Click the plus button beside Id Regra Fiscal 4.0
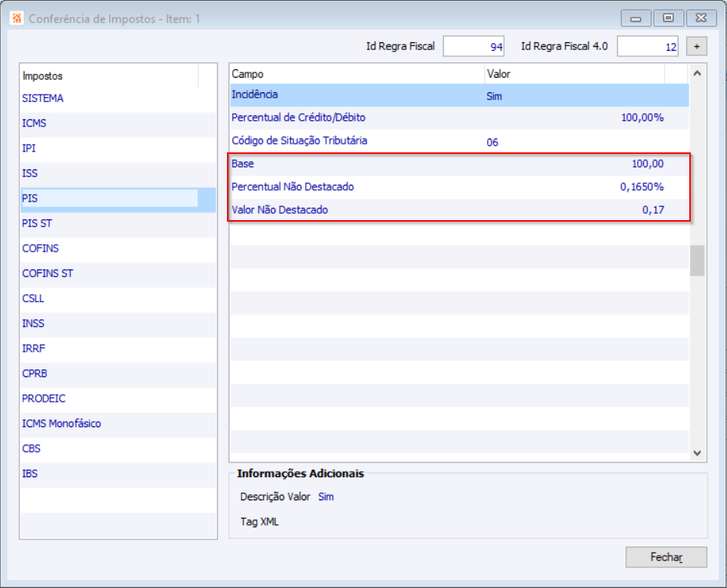This screenshot has height=588, width=727. [x=696, y=46]
